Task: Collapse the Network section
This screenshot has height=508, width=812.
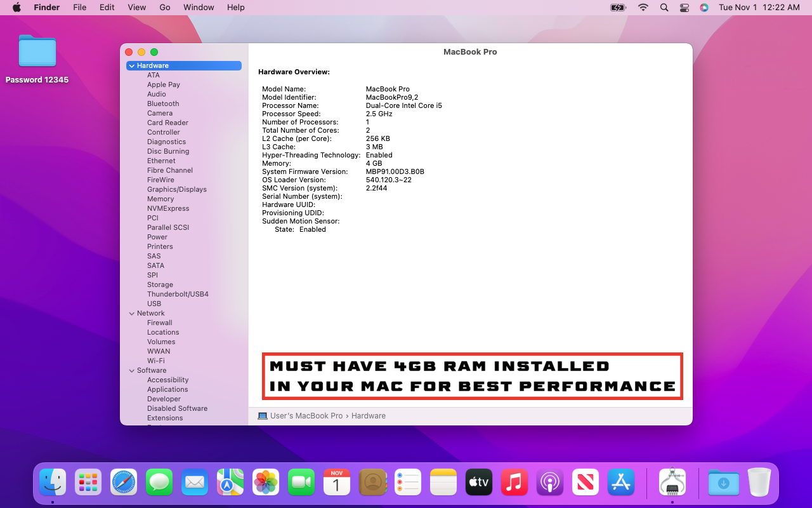Action: [131, 313]
